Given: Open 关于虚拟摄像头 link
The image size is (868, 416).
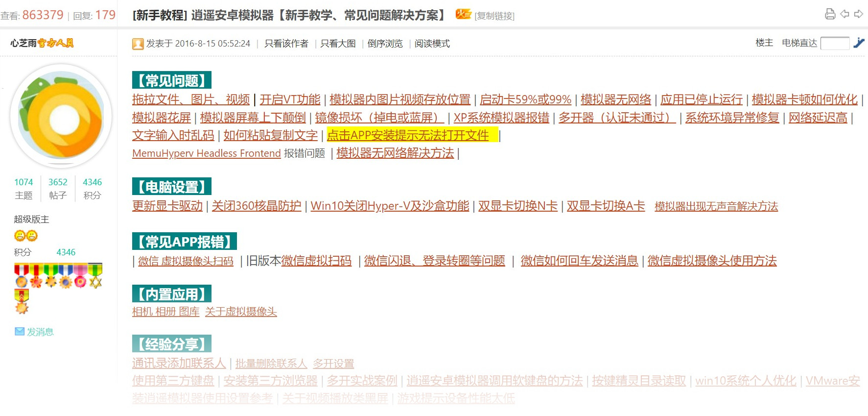Looking at the screenshot, I should click(241, 312).
